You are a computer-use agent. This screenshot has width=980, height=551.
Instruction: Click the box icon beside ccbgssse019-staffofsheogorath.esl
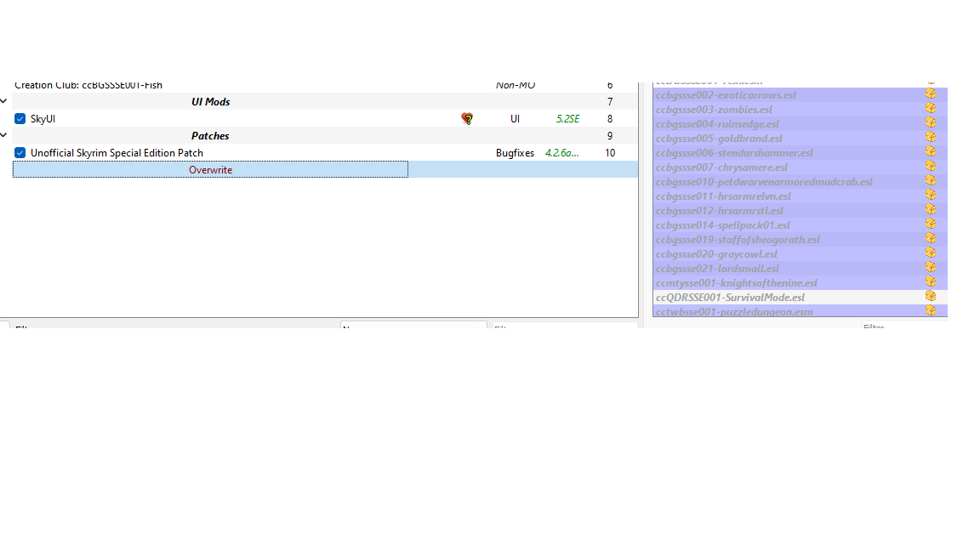pyautogui.click(x=931, y=238)
